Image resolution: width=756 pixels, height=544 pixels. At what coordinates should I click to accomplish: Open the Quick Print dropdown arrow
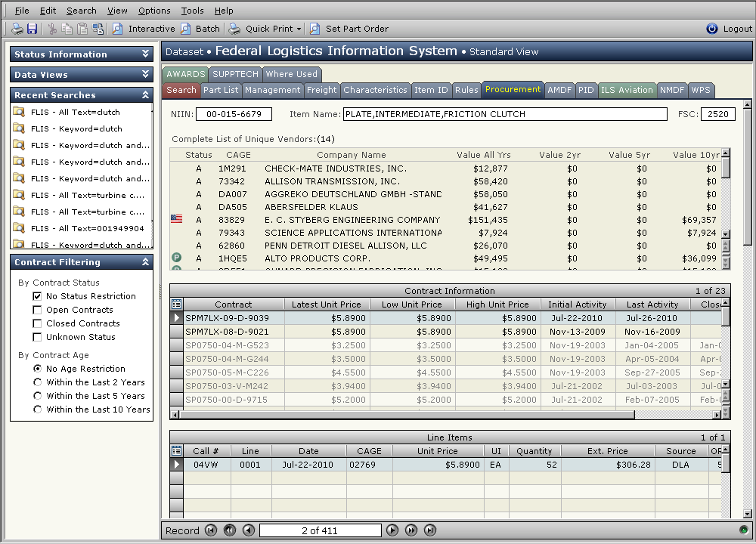tap(299, 29)
